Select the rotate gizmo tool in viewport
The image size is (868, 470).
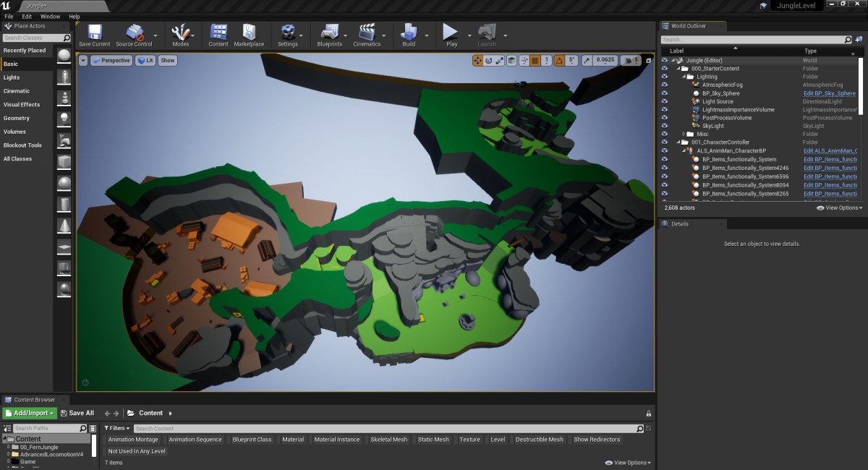click(489, 61)
